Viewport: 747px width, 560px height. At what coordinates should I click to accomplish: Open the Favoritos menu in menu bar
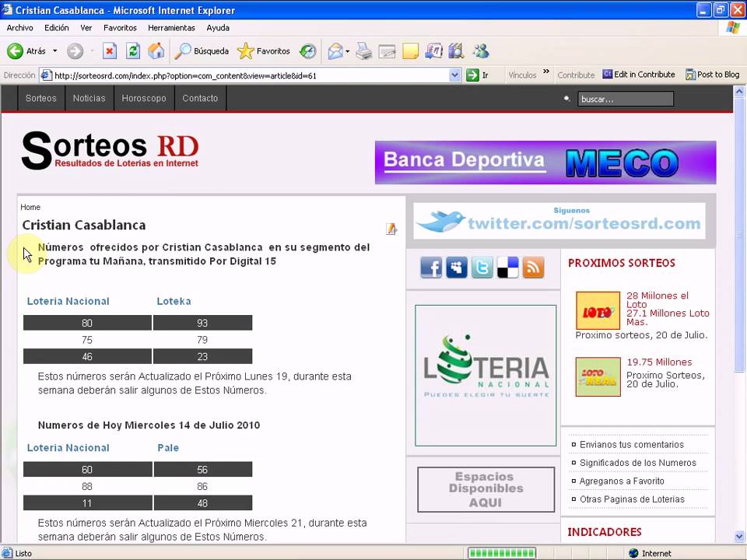tap(120, 28)
